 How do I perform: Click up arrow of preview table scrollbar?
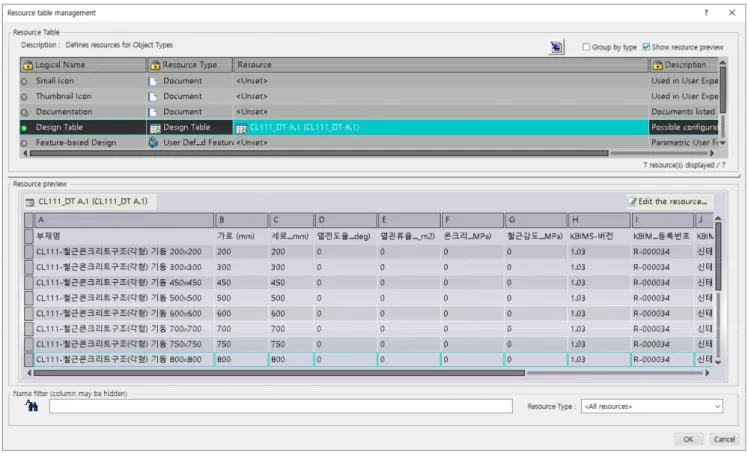[x=718, y=218]
